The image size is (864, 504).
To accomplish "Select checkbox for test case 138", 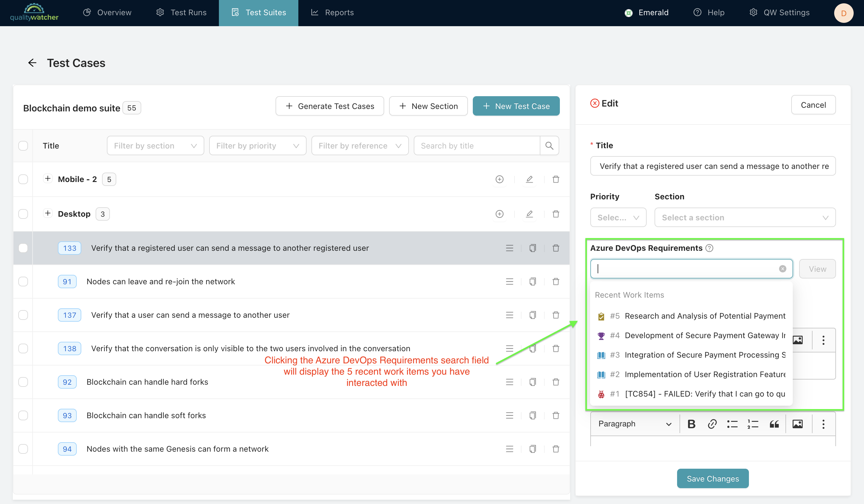I will pyautogui.click(x=23, y=349).
